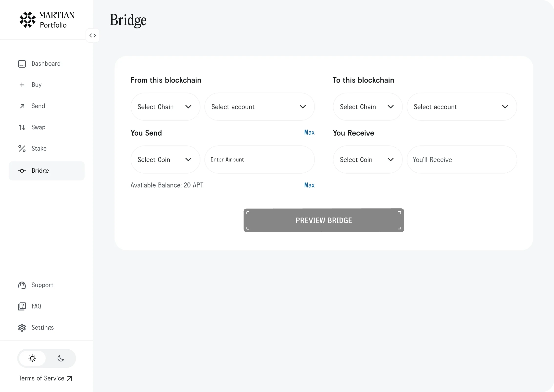Click the Buy navigation icon
Viewport: 554px width, 392px height.
(x=22, y=85)
